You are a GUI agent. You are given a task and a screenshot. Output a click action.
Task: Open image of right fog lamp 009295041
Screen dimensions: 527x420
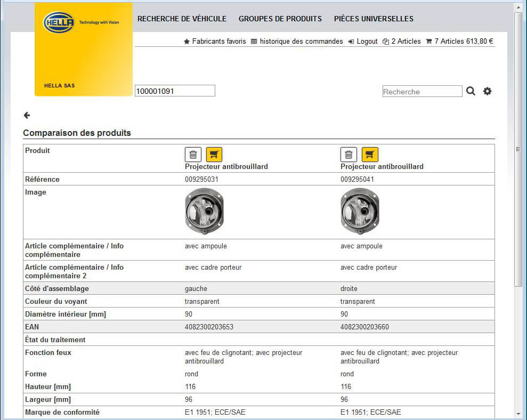coord(360,211)
